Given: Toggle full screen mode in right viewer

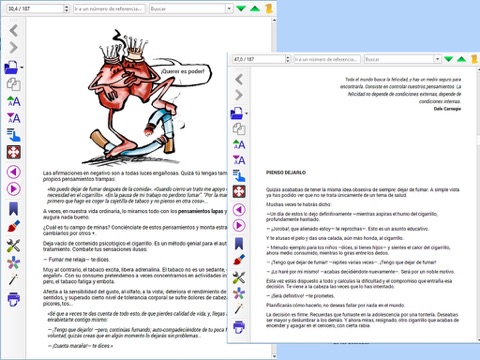Looking at the screenshot, I should [x=239, y=192].
